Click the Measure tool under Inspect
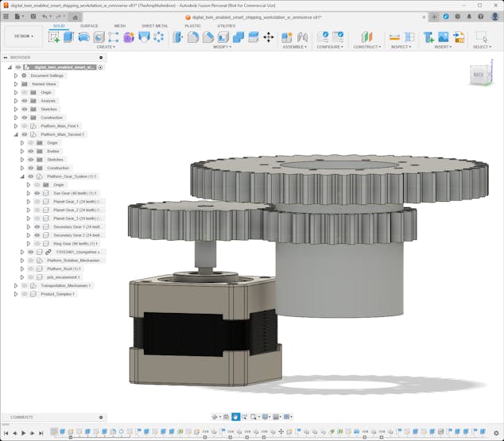The height and width of the screenshot is (441, 504). (394, 37)
